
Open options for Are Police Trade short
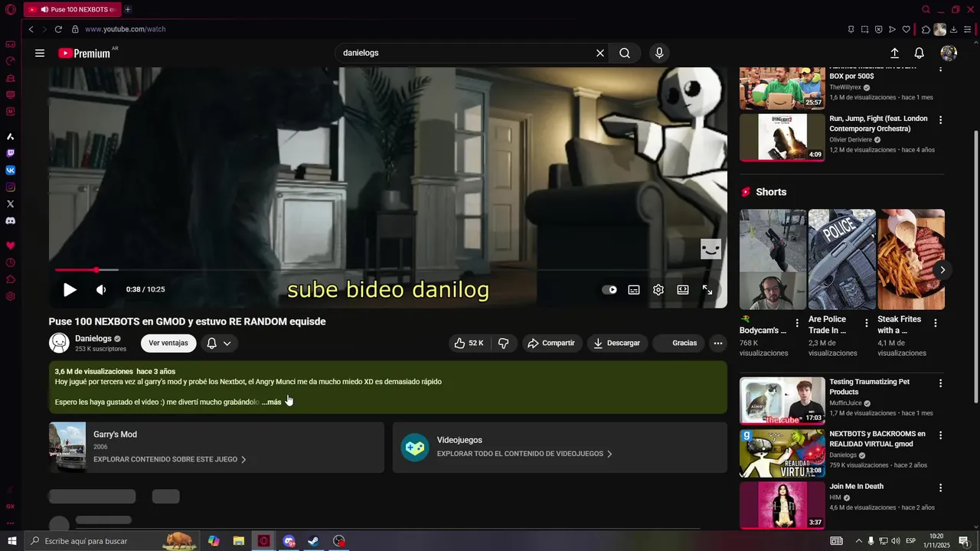click(x=866, y=323)
